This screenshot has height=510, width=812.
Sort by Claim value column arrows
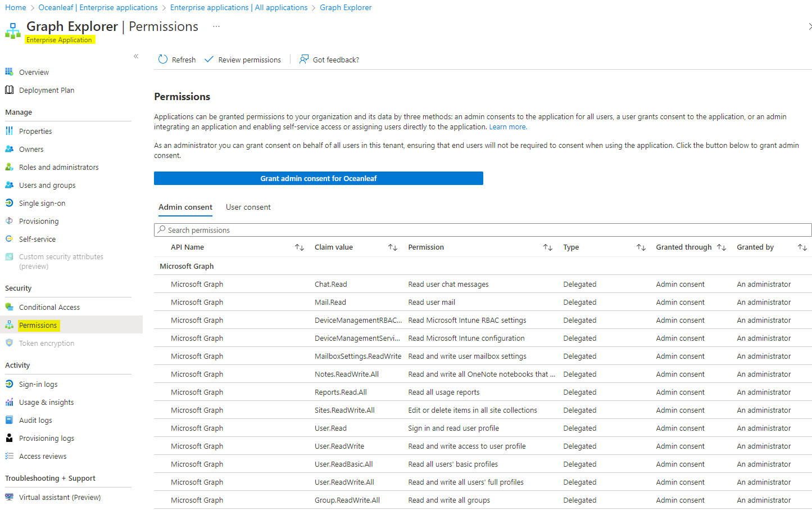(x=393, y=247)
